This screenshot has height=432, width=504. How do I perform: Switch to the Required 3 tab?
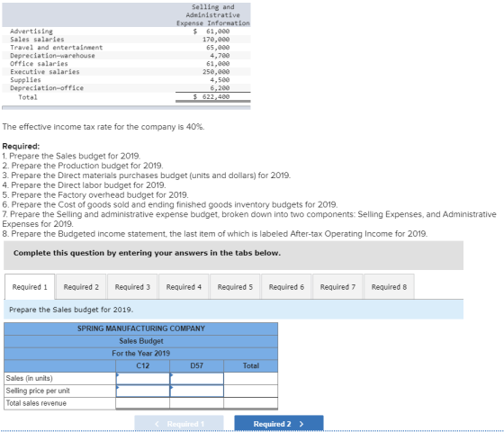[x=132, y=287]
